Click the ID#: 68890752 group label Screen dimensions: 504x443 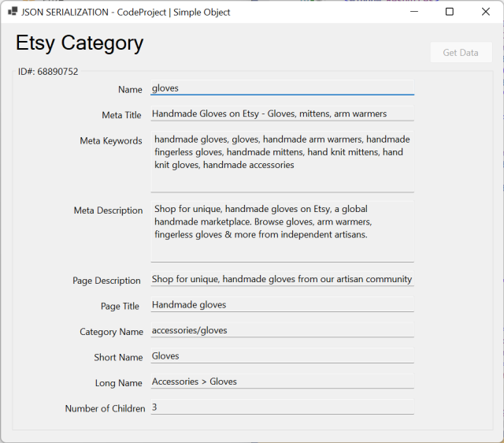[48, 72]
